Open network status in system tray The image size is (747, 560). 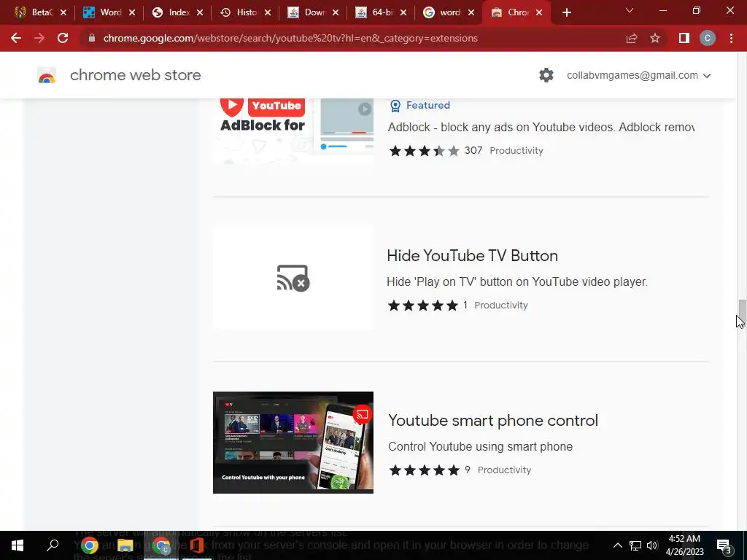click(635, 545)
